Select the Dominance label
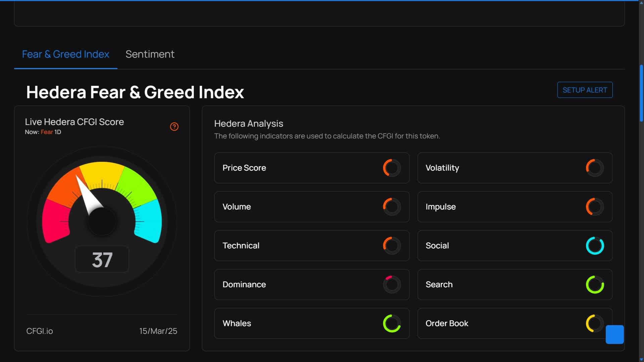This screenshot has height=362, width=644. coord(244,285)
